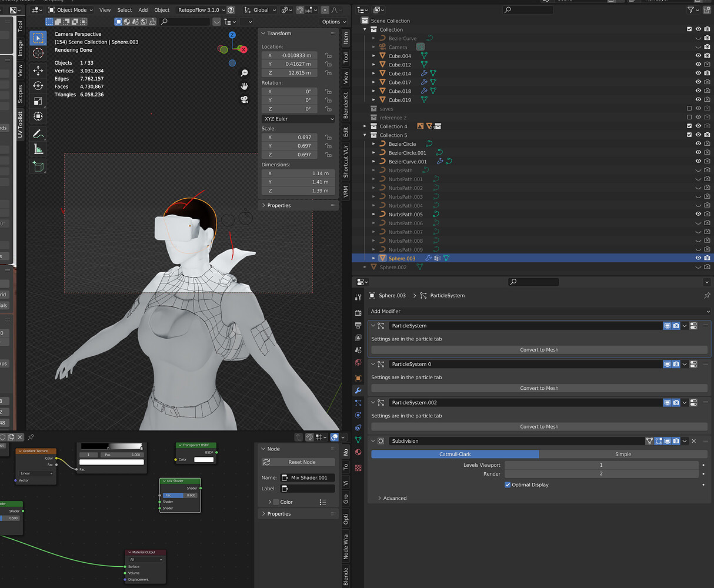Select the Rotate tool
This screenshot has height=588, width=714.
[x=38, y=86]
